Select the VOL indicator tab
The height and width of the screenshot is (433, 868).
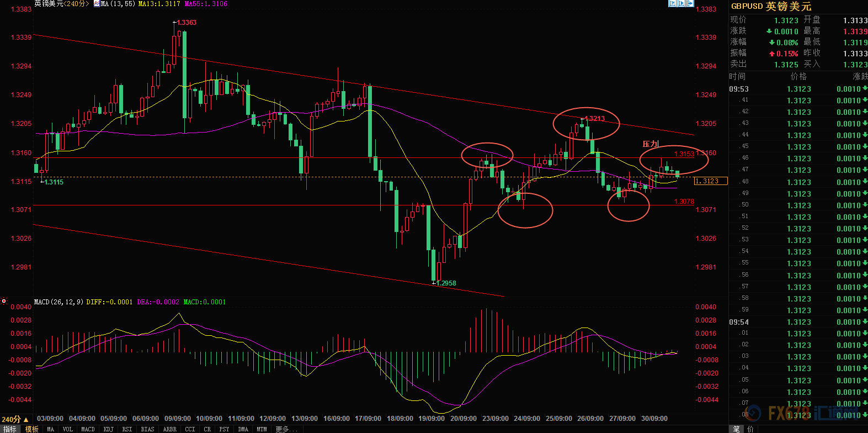pos(67,429)
